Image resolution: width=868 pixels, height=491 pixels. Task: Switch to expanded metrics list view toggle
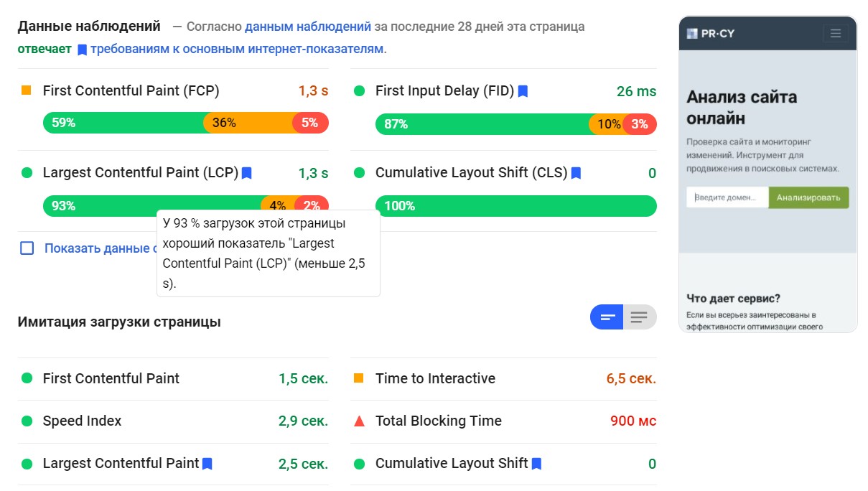[x=639, y=317]
